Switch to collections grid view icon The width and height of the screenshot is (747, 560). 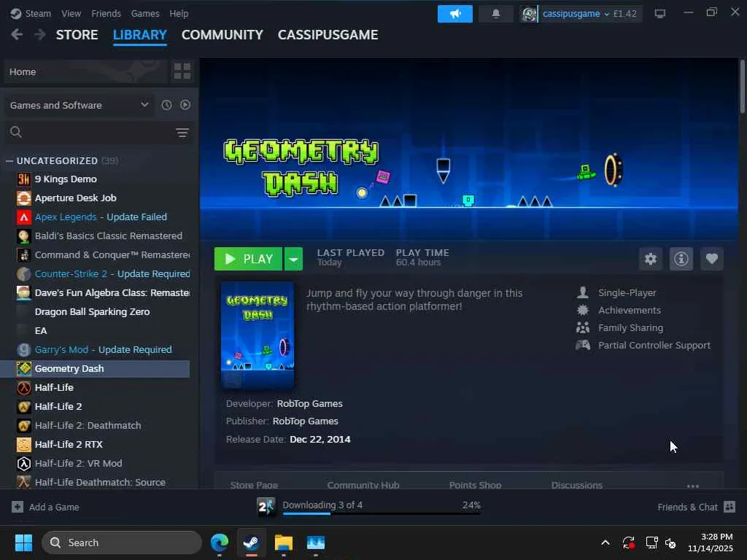182,71
